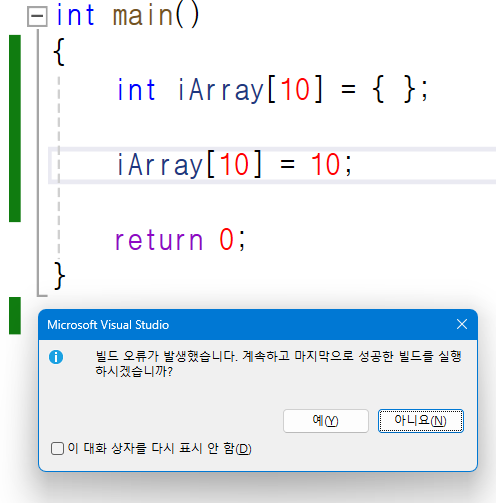This screenshot has height=503, width=496.
Task: Click the Microsoft Visual Studio dialog title
Action: 108,325
